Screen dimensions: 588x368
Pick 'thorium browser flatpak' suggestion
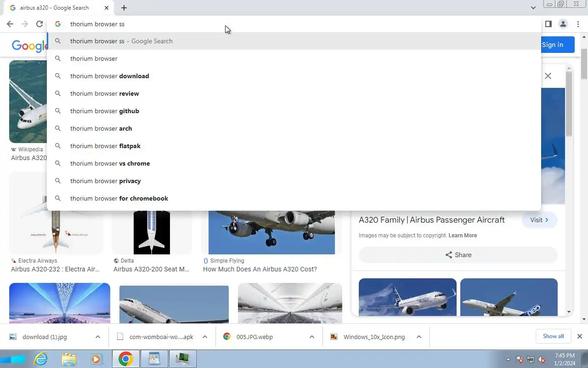coord(294,146)
